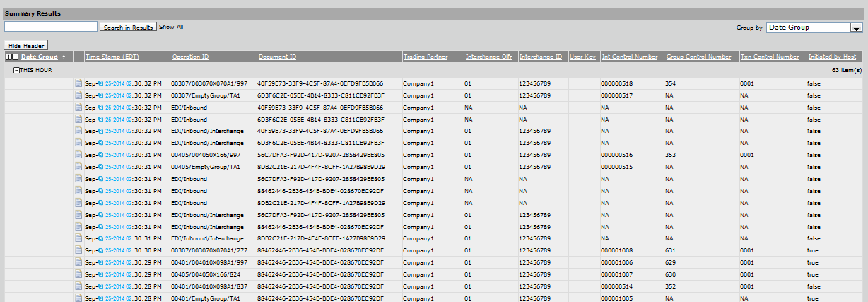This screenshot has width=868, height=302.
Task: Sort by Document ID column header
Action: coord(277,57)
